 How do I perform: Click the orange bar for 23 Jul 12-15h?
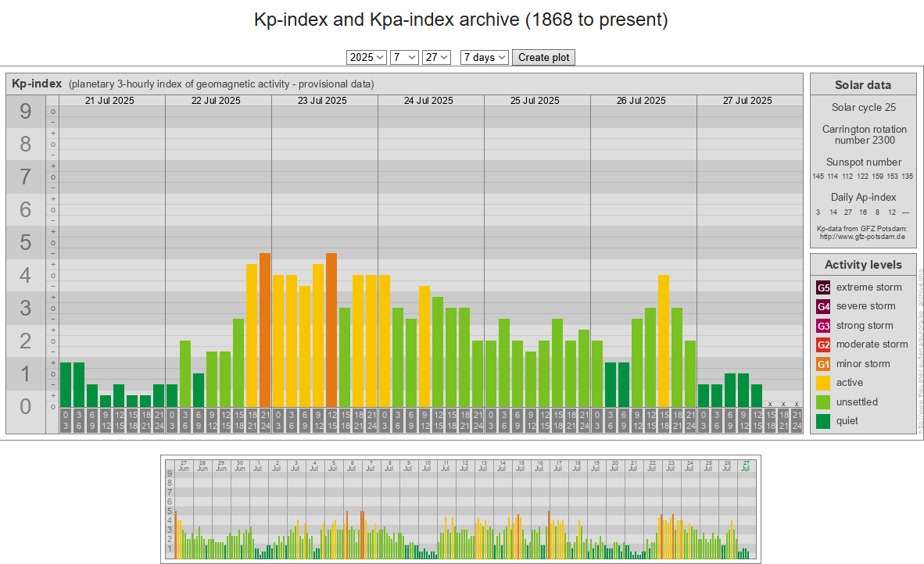331,330
